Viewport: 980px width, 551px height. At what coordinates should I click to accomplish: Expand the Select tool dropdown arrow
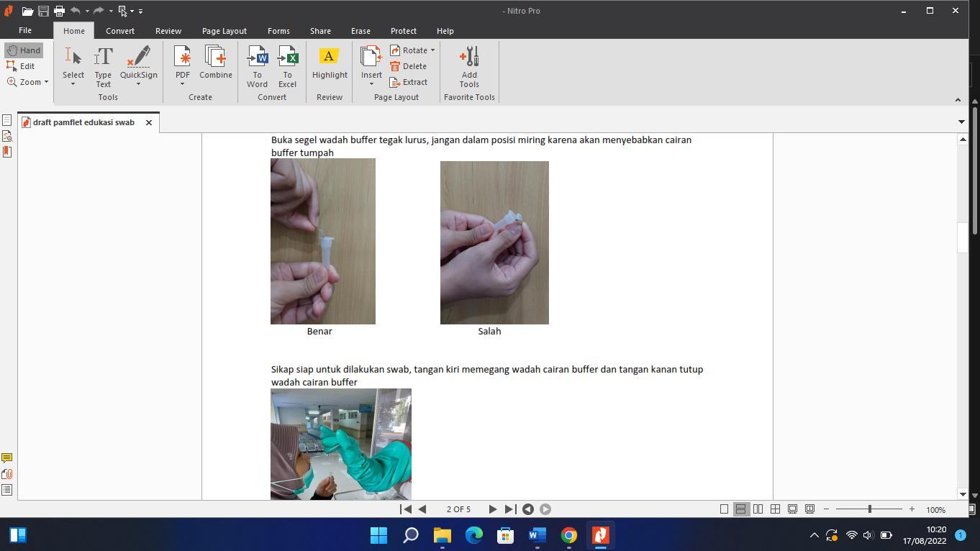(73, 84)
